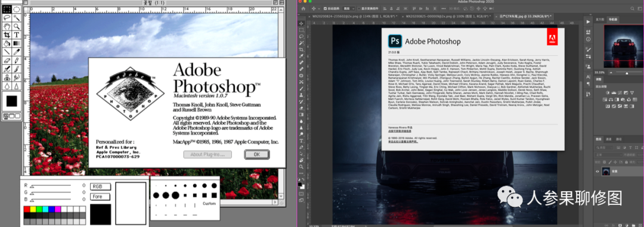Screen dimensions: 644x227
Task: Select the pencil tool in Photoshop 1.0
Action: coord(17,61)
